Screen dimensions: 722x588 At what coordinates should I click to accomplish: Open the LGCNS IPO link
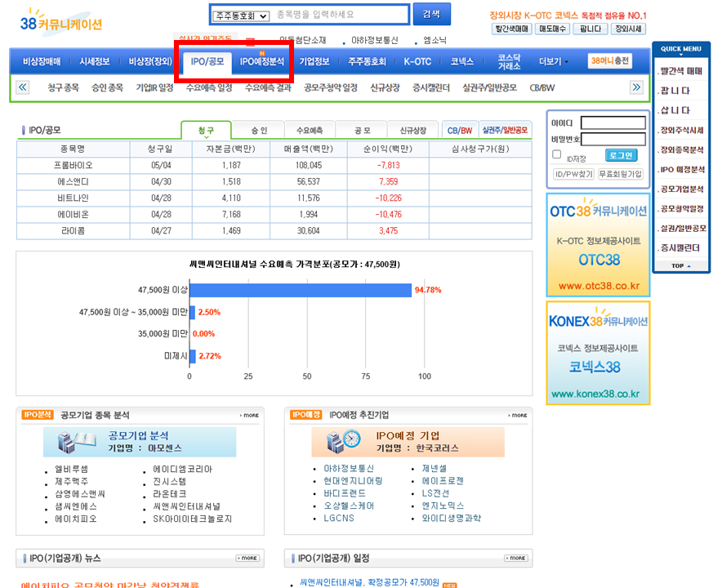click(x=339, y=518)
